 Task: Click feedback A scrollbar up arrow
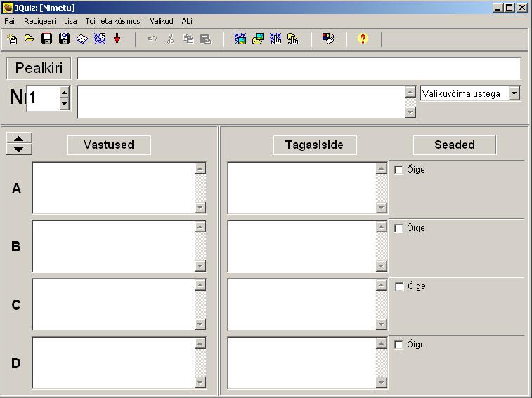(382, 168)
